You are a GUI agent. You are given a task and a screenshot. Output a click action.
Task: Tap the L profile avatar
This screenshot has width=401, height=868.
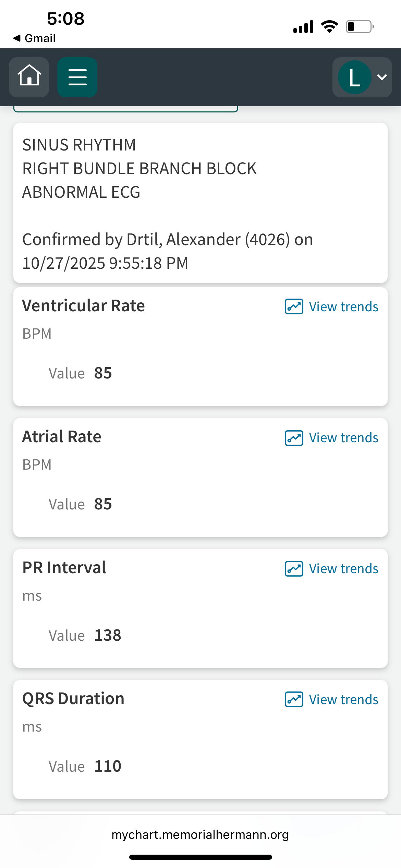tap(354, 77)
